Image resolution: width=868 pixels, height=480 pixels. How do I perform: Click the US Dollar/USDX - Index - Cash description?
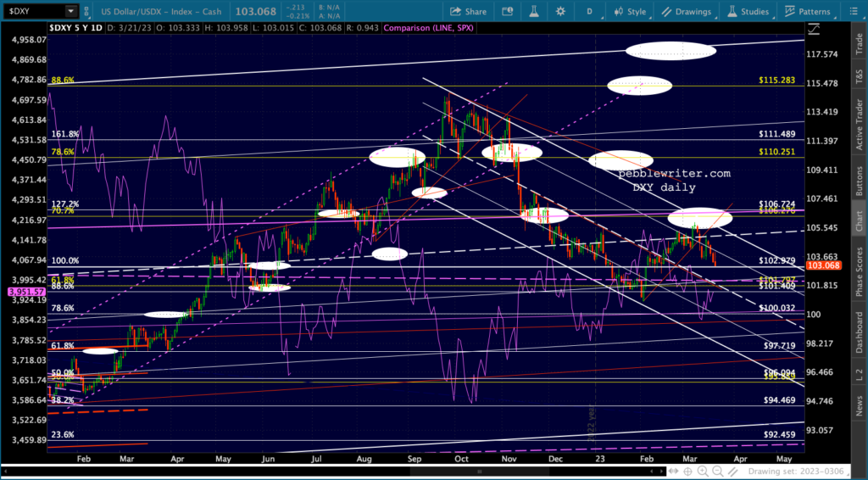point(161,11)
